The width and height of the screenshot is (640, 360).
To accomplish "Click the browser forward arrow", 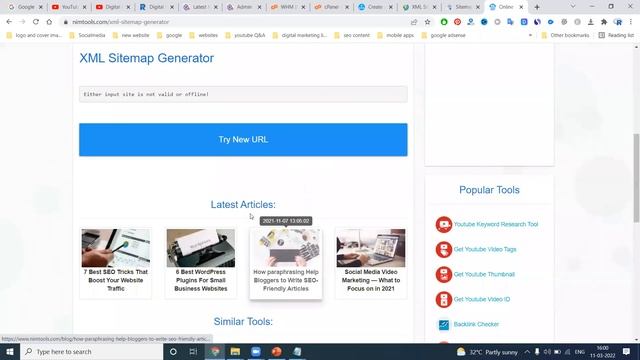I will (22, 22).
